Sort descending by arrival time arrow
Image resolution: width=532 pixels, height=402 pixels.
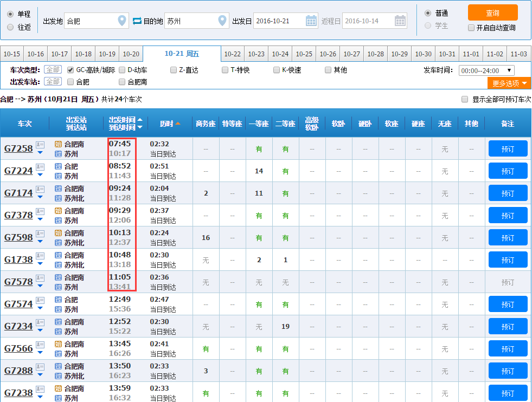click(140, 127)
